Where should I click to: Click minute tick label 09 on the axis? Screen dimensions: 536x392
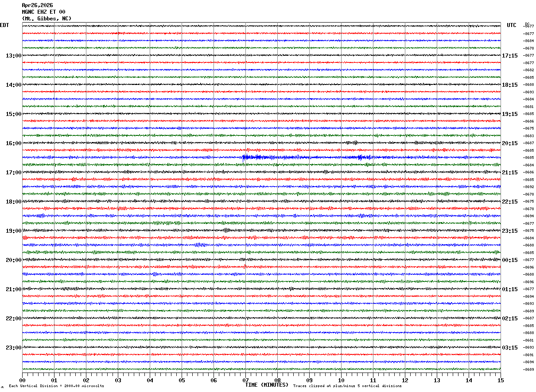(309, 380)
